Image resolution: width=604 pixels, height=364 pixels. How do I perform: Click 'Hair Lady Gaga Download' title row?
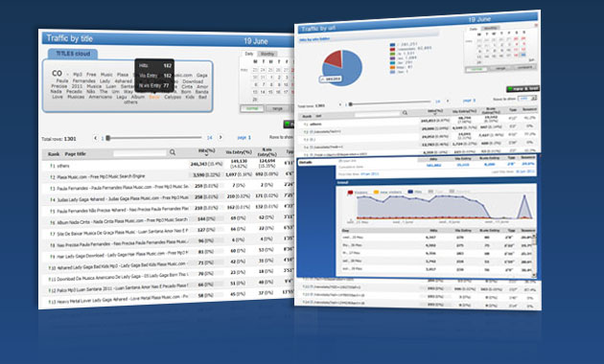(123, 255)
